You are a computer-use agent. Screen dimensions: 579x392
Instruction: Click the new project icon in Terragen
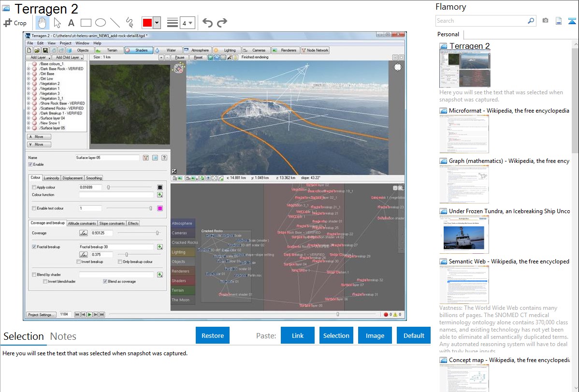tap(29, 50)
